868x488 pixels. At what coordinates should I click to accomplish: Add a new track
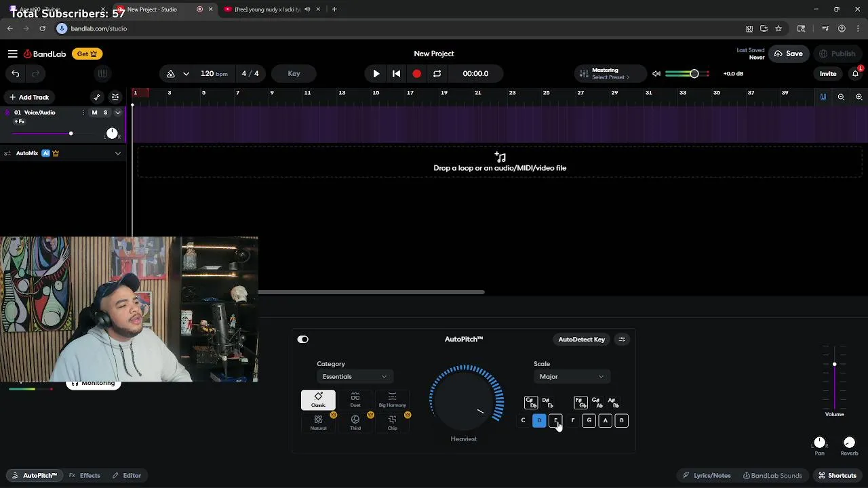point(28,97)
